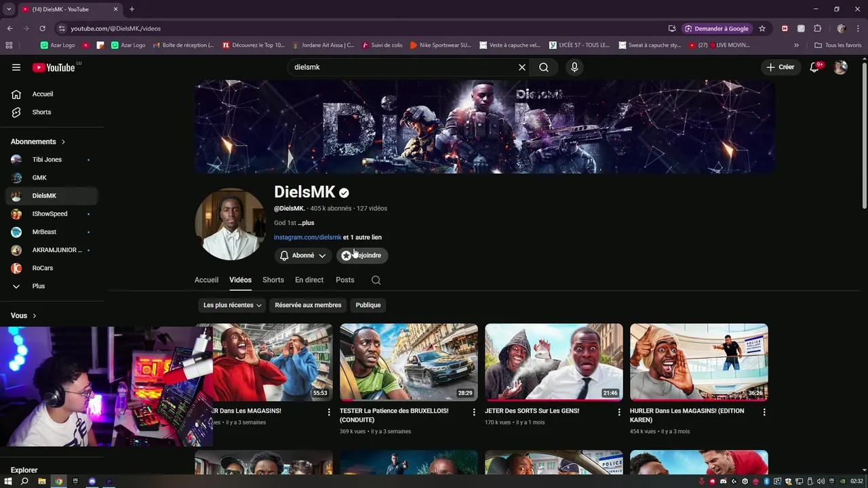Viewport: 868px width, 488px height.
Task: Go to Accueil in sidebar
Action: pos(52,94)
